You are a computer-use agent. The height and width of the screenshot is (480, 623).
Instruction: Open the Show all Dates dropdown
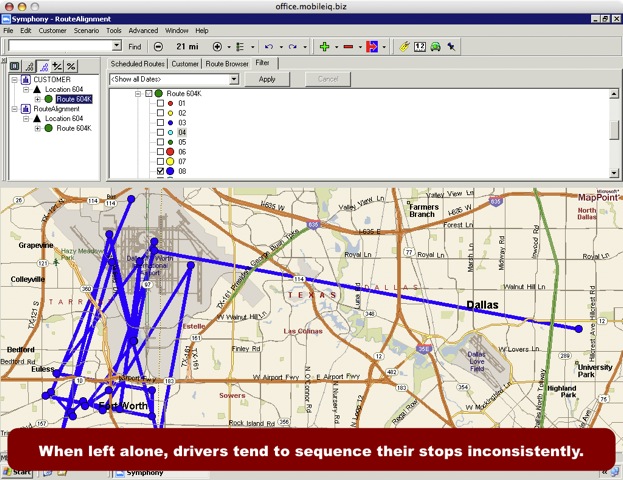tap(233, 79)
